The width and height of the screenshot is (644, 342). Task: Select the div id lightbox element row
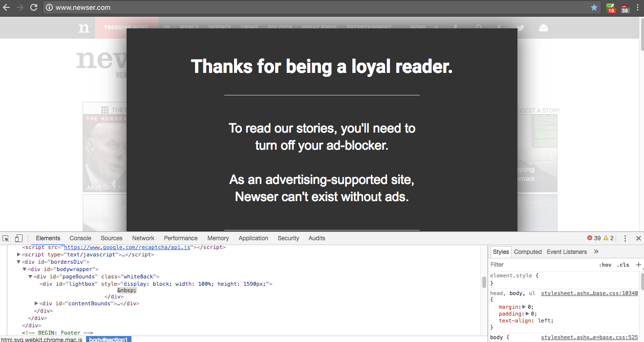coord(156,284)
